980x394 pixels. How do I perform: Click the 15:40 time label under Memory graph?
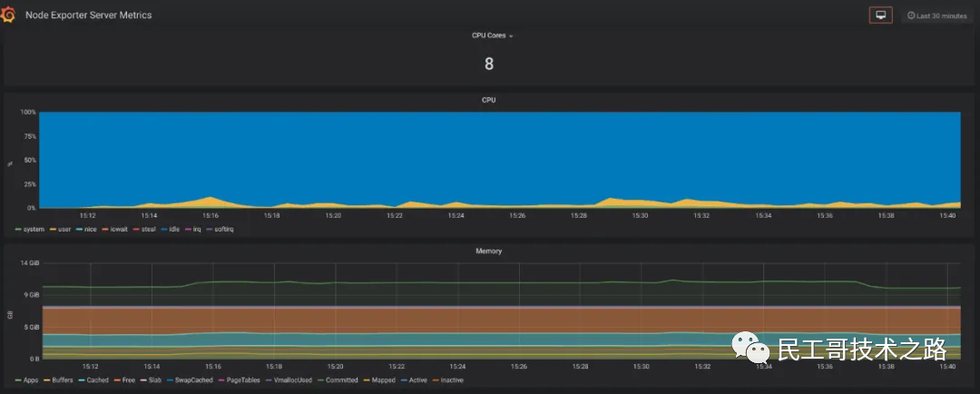(946, 367)
